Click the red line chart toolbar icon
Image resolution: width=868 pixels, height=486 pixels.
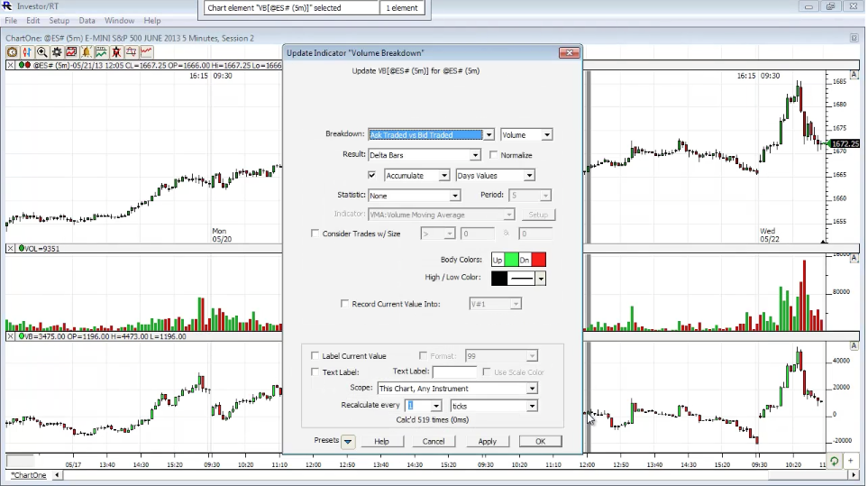(x=146, y=52)
